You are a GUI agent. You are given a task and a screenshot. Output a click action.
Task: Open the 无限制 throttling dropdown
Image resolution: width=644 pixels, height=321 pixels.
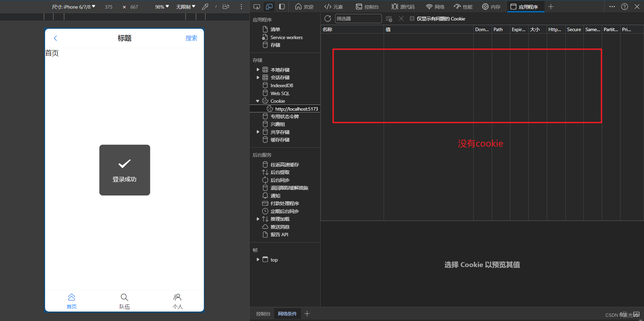(x=186, y=7)
